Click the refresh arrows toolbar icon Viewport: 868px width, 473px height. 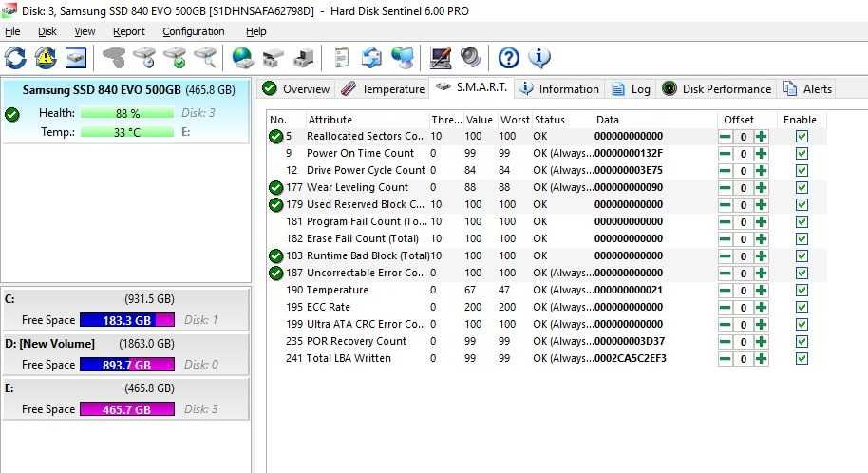(15, 58)
